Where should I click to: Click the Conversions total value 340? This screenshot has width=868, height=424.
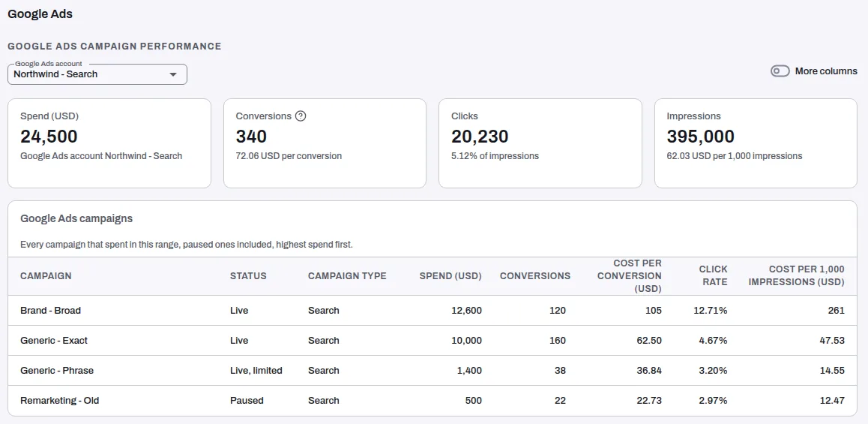click(x=251, y=137)
